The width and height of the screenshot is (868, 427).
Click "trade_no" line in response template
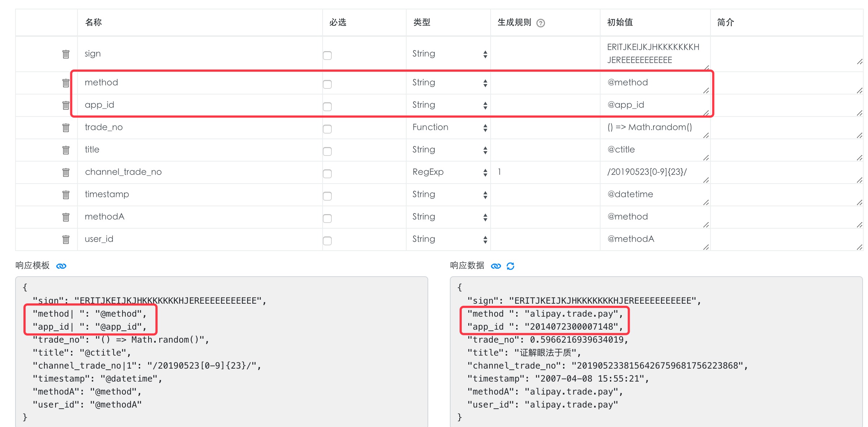(x=121, y=340)
